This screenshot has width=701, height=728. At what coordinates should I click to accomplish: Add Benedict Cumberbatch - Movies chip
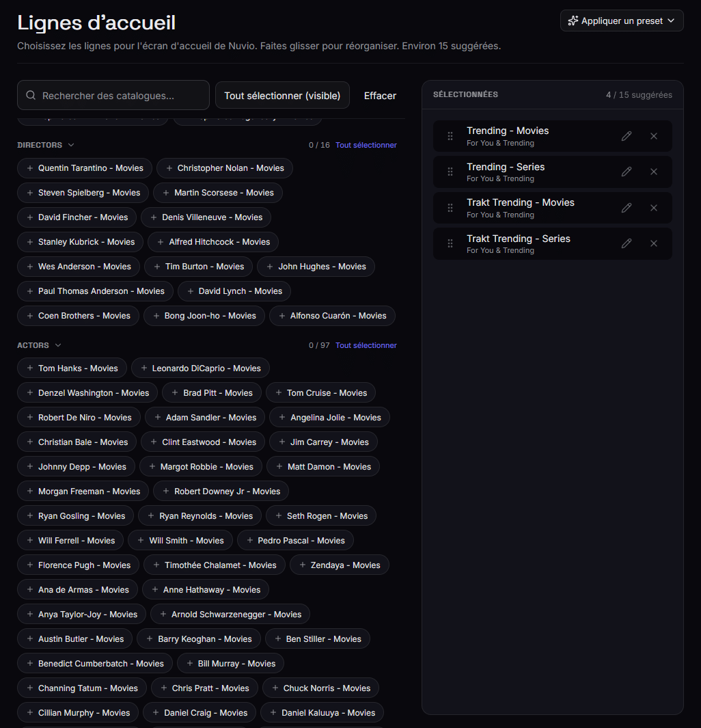coord(95,664)
